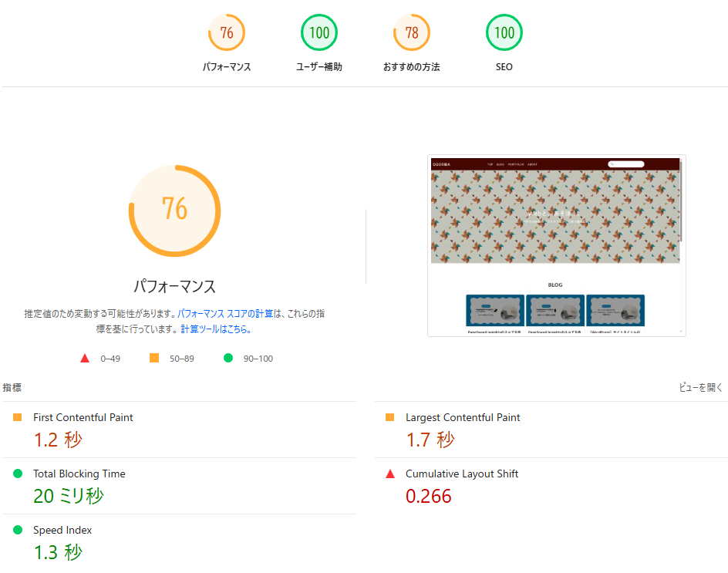Screen dimensions: 728x573
Task: Click the large performance gauge showing 76
Action: 174,210
